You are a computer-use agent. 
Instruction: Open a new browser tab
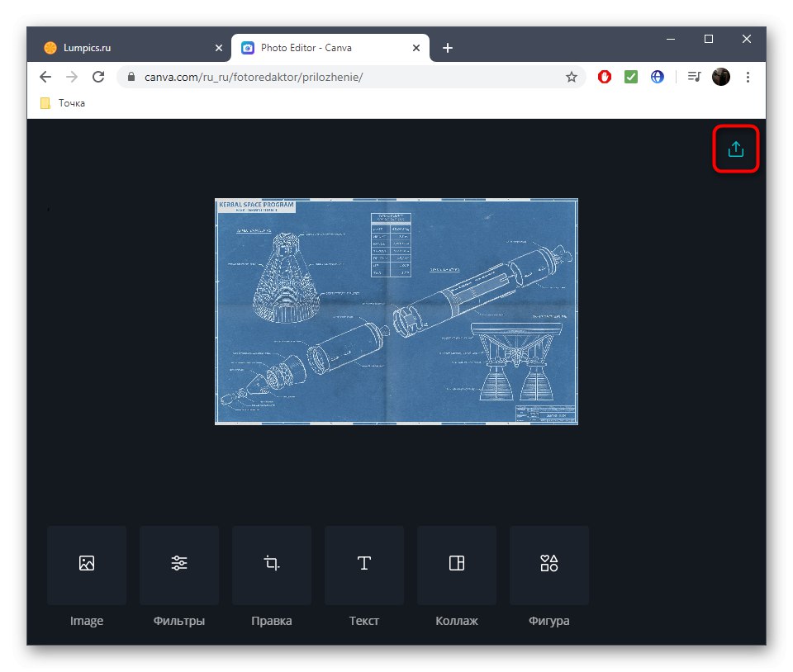[448, 48]
